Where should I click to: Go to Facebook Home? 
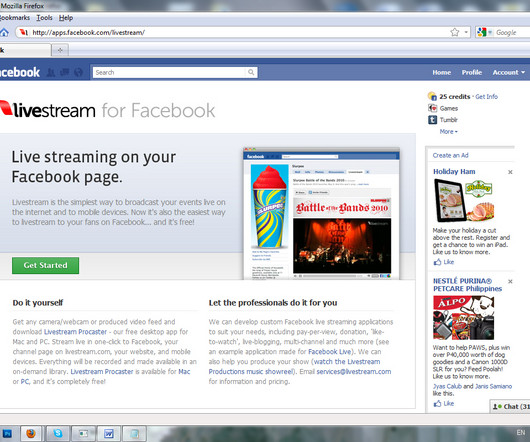(441, 72)
